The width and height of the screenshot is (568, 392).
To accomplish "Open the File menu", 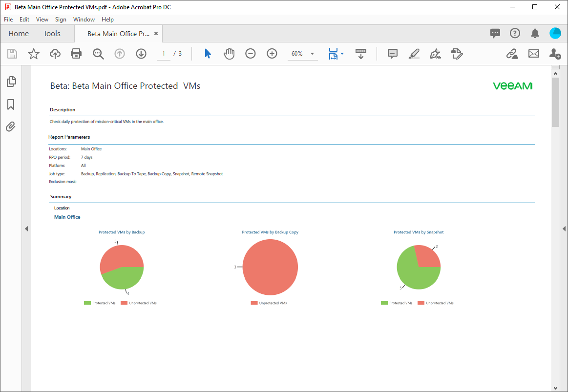I will (x=8, y=20).
